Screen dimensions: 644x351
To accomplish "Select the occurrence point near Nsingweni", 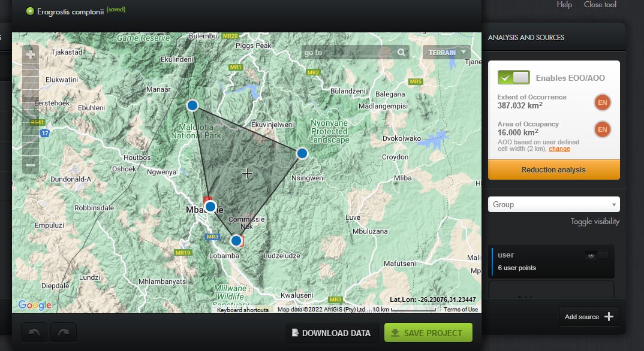I will 302,153.
